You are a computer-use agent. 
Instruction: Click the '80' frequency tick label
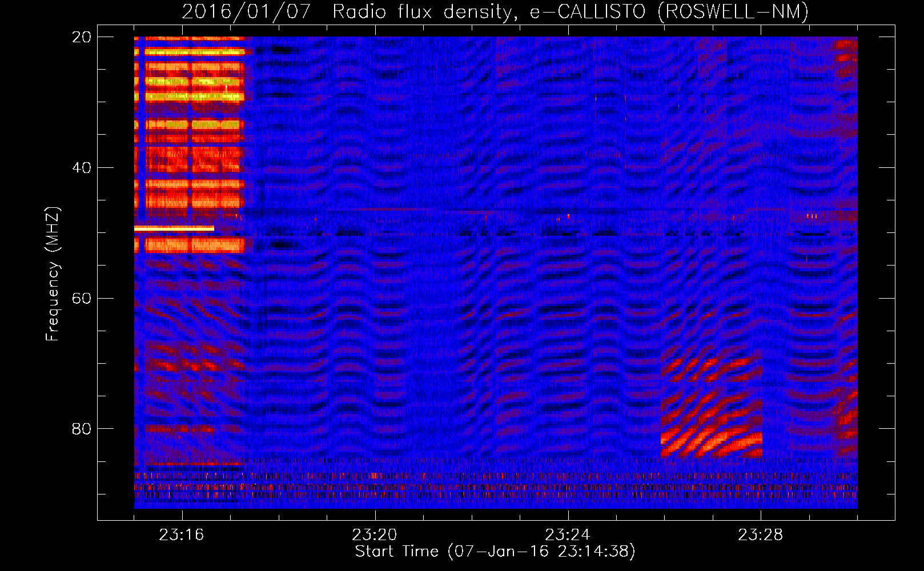point(82,428)
